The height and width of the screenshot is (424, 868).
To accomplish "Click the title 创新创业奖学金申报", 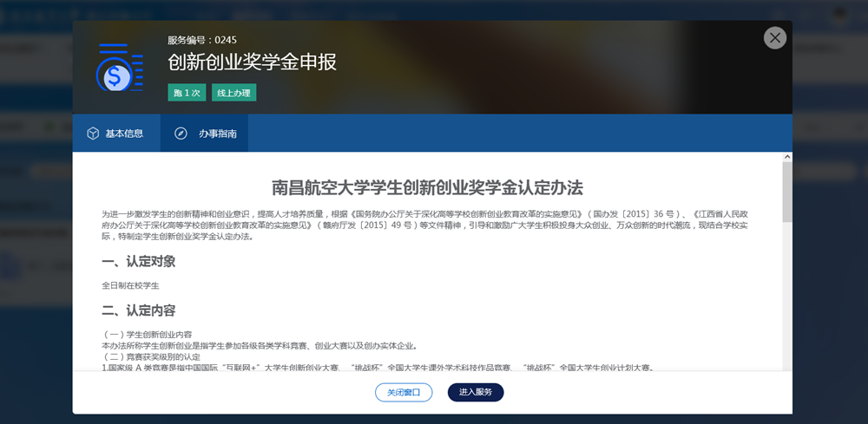I will point(253,62).
